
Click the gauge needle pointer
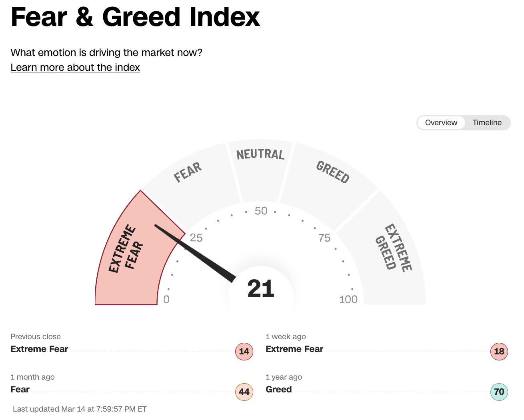pyautogui.click(x=196, y=253)
